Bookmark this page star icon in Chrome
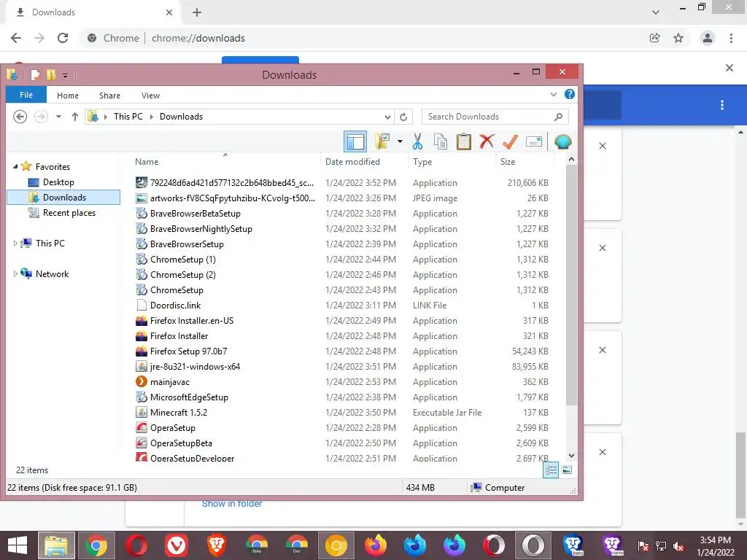Image resolution: width=747 pixels, height=560 pixels. click(x=678, y=38)
